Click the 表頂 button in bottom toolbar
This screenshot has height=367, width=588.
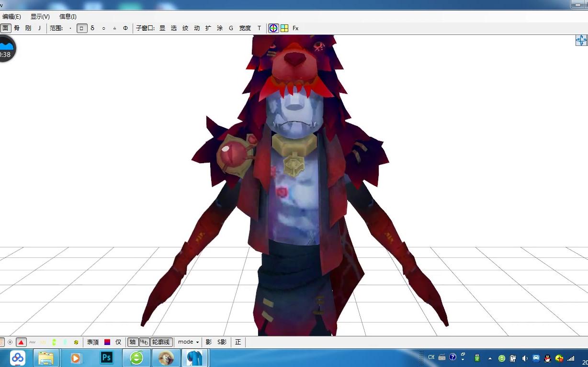click(x=93, y=342)
